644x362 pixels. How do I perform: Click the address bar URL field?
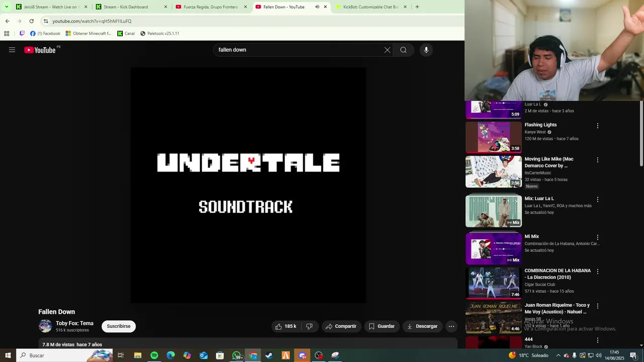point(252,21)
